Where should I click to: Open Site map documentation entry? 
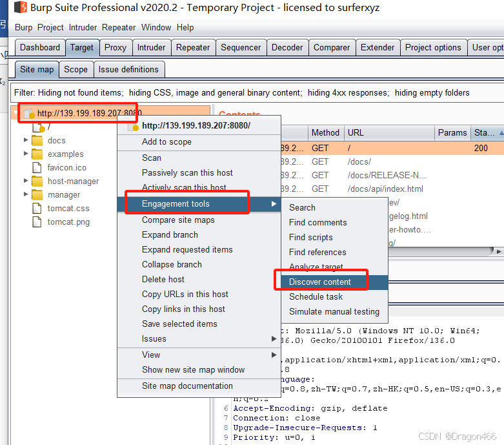(x=199, y=386)
